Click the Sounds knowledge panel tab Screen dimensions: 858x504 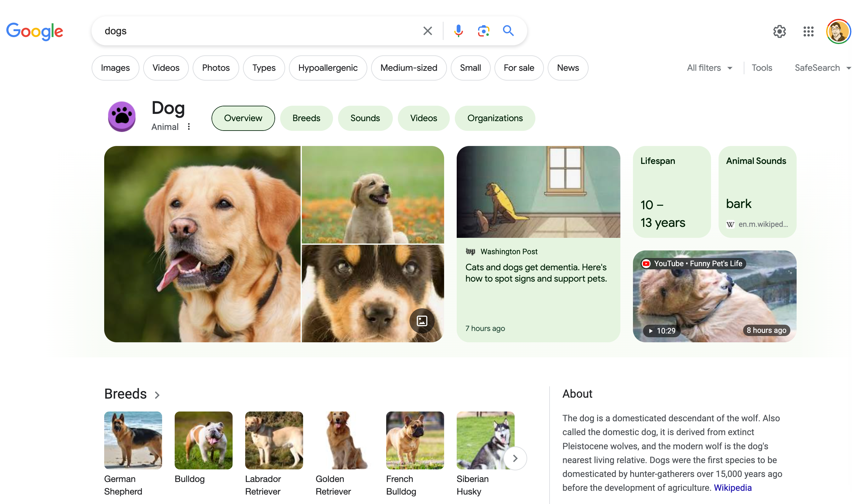pos(365,118)
